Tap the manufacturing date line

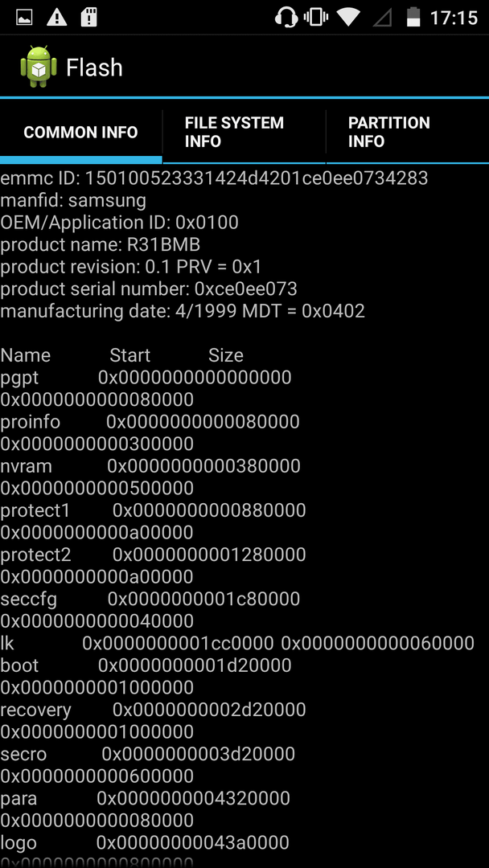183,311
